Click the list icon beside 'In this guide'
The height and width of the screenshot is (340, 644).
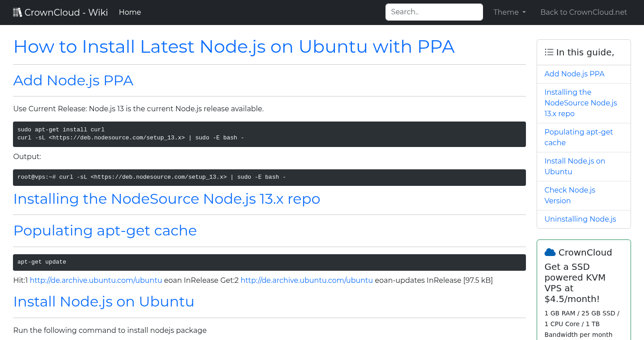[x=549, y=52]
